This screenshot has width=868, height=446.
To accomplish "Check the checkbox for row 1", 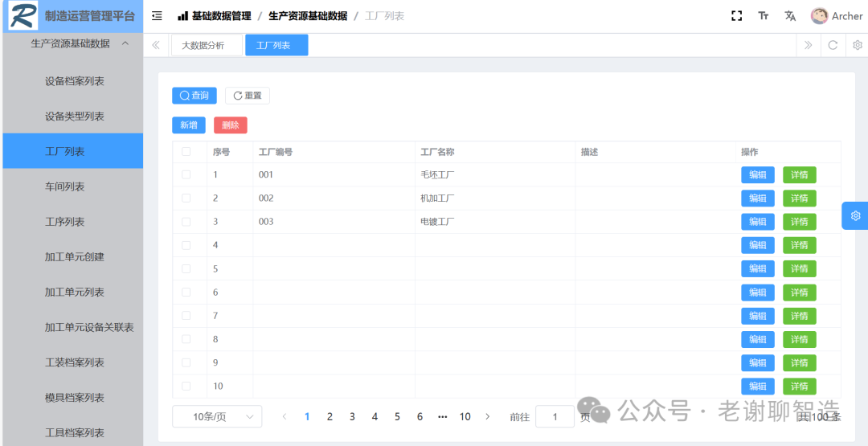I will 186,174.
